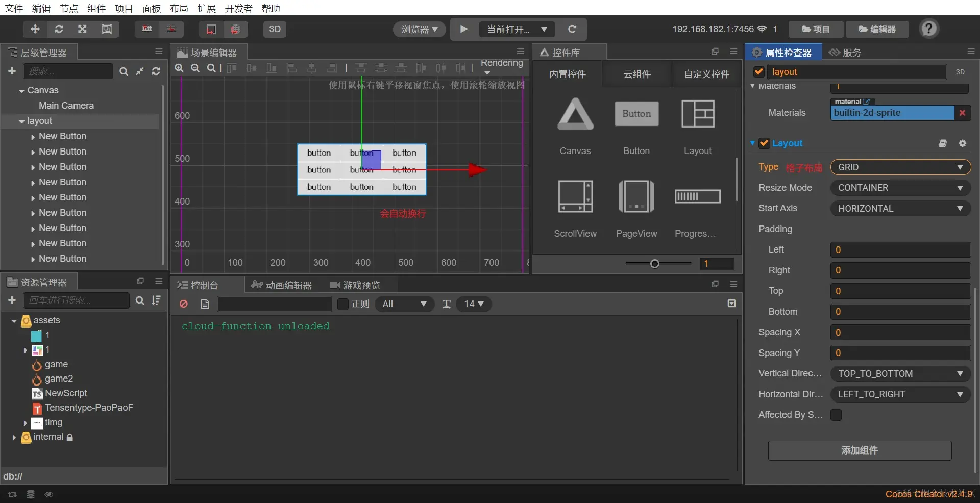The width and height of the screenshot is (980, 503).
Task: Select the NewScript asset
Action: [x=66, y=393]
